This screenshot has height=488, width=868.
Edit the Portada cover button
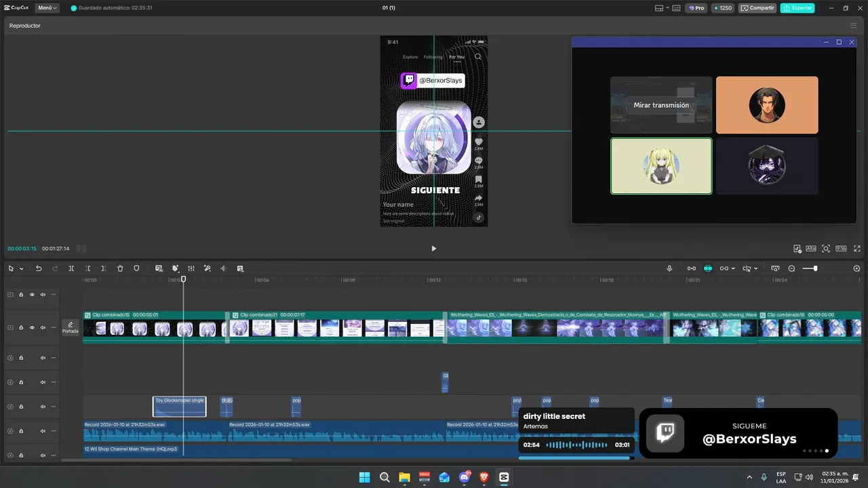(x=71, y=328)
